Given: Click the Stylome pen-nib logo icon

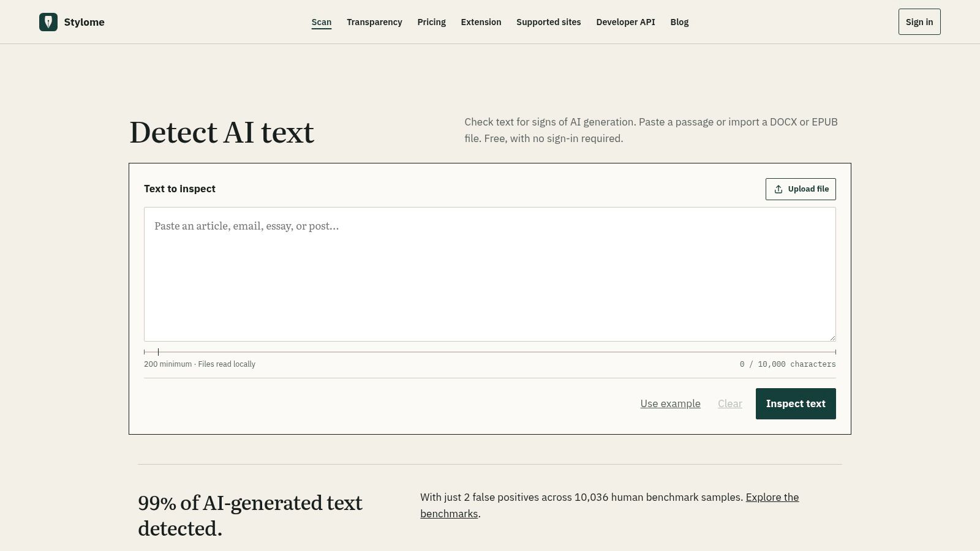Looking at the screenshot, I should (x=48, y=22).
